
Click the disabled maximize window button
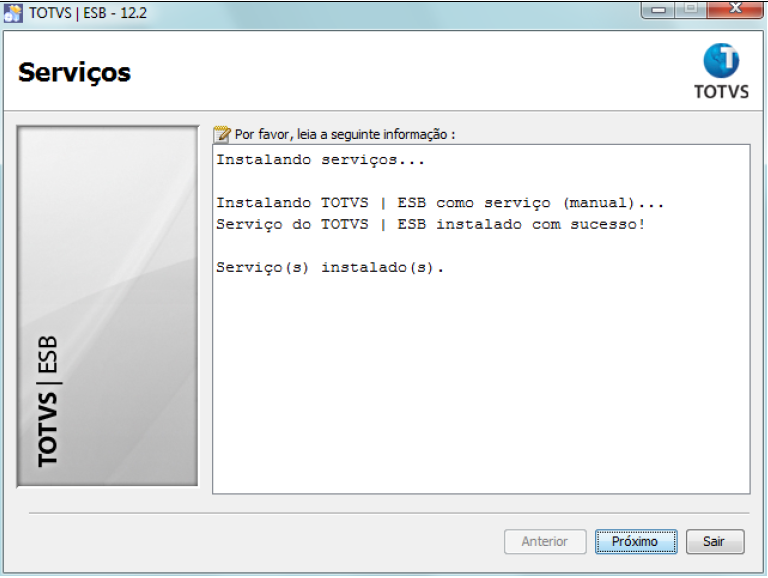691,10
